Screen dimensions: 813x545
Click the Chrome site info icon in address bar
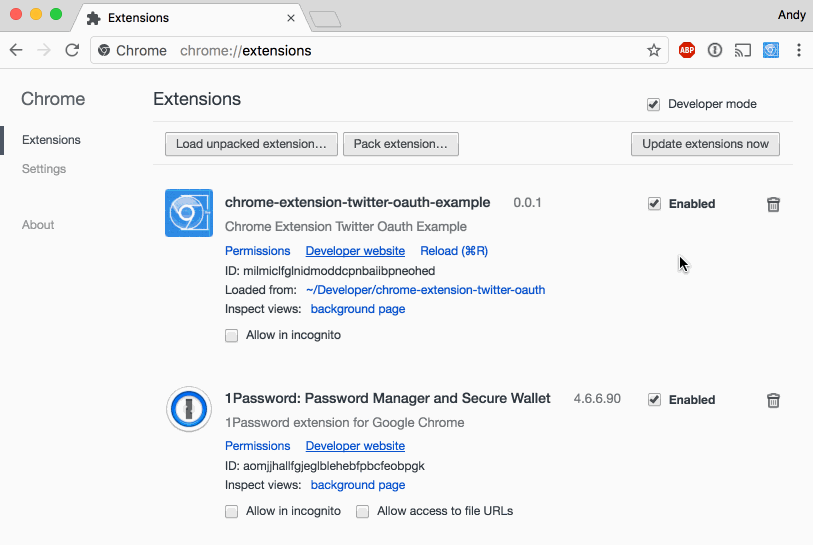(104, 50)
